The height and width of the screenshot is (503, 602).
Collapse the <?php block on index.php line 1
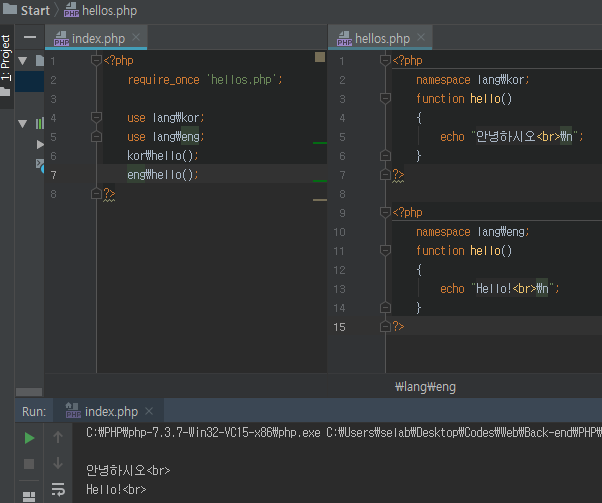(x=96, y=61)
